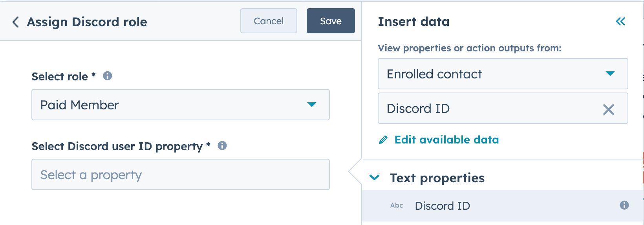Select the Discord ID text property
The height and width of the screenshot is (225, 644).
[x=442, y=206]
